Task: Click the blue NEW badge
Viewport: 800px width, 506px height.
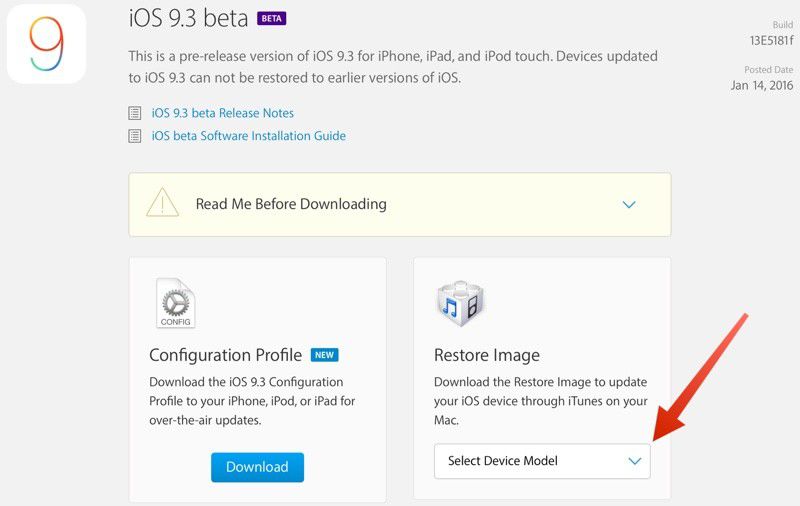Action: pyautogui.click(x=324, y=355)
